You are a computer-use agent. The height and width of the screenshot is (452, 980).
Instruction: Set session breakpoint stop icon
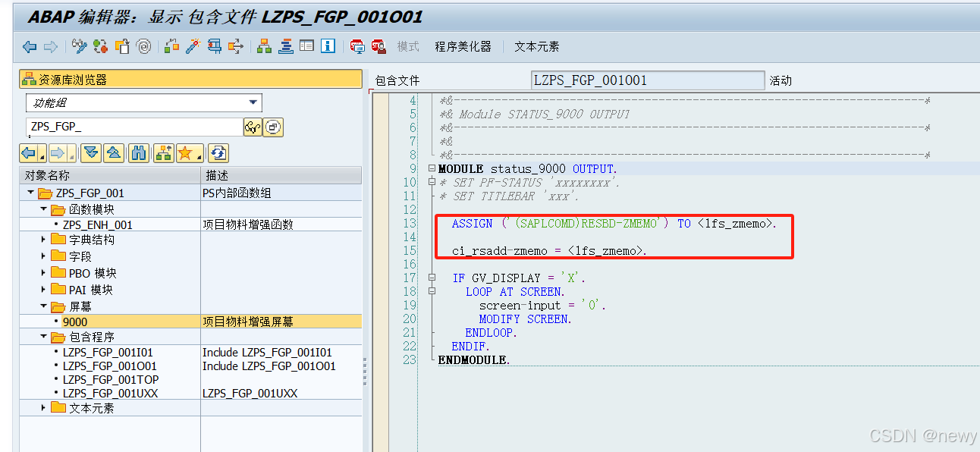pos(357,47)
